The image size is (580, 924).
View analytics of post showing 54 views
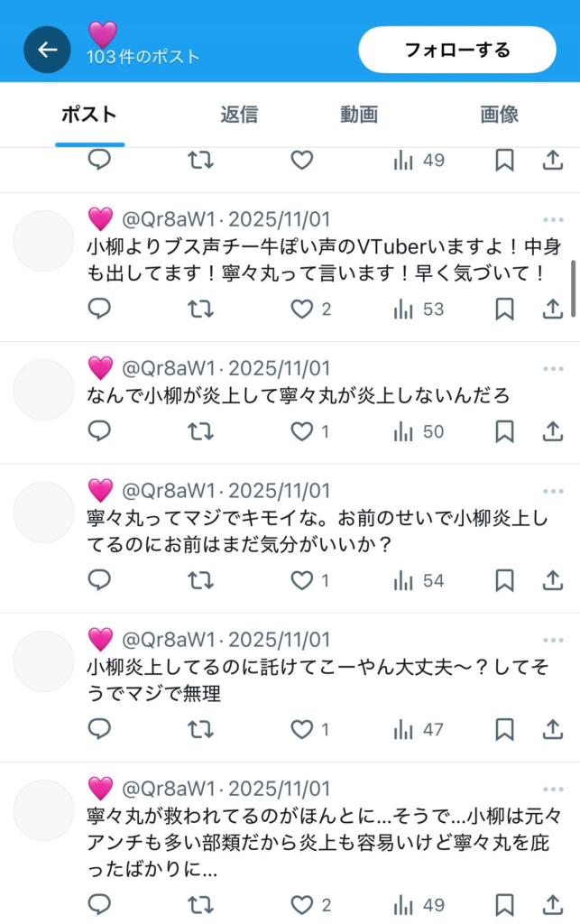click(419, 580)
